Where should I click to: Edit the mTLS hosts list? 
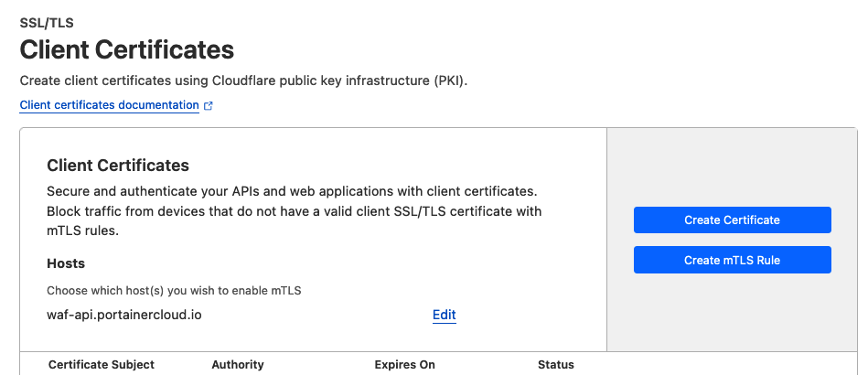pos(444,315)
